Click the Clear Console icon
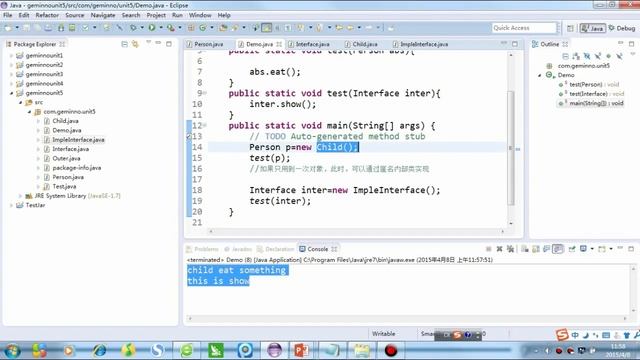The image size is (640, 360). click(x=524, y=249)
